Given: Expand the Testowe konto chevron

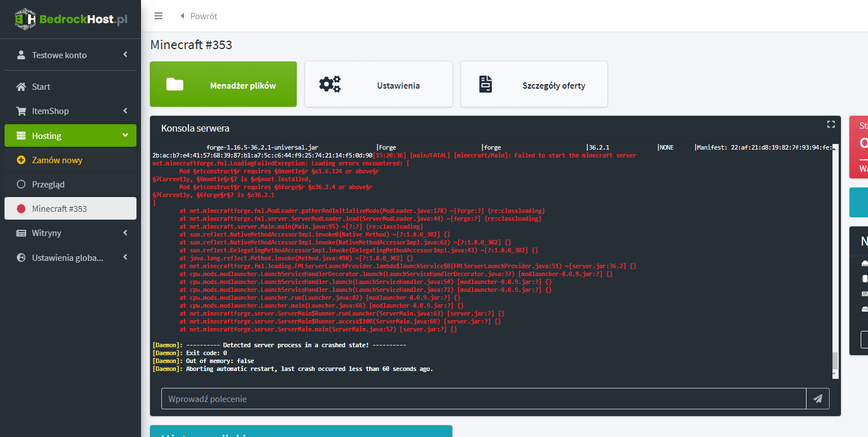Looking at the screenshot, I should (x=125, y=55).
